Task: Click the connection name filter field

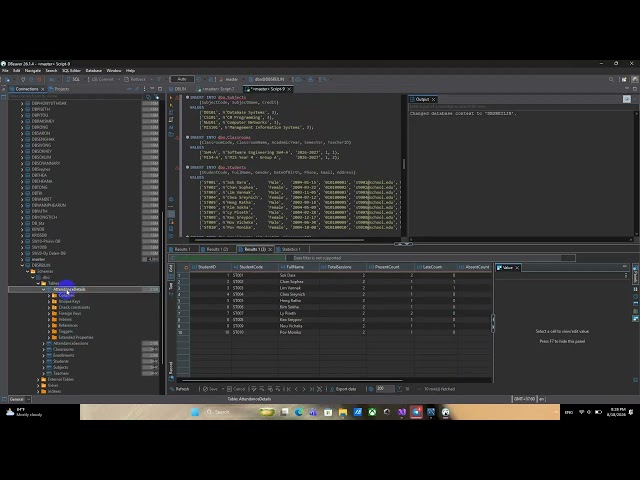Action: pos(76,96)
